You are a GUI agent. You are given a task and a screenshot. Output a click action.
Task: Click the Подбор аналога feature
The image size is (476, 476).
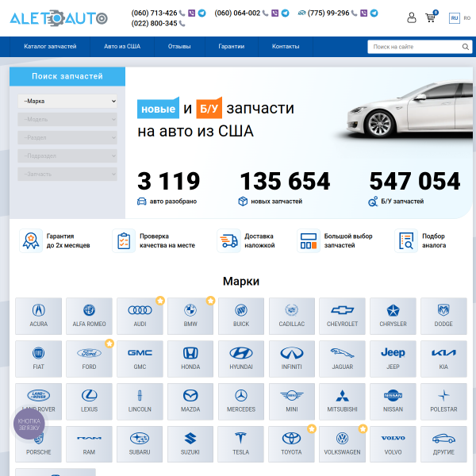point(420,240)
